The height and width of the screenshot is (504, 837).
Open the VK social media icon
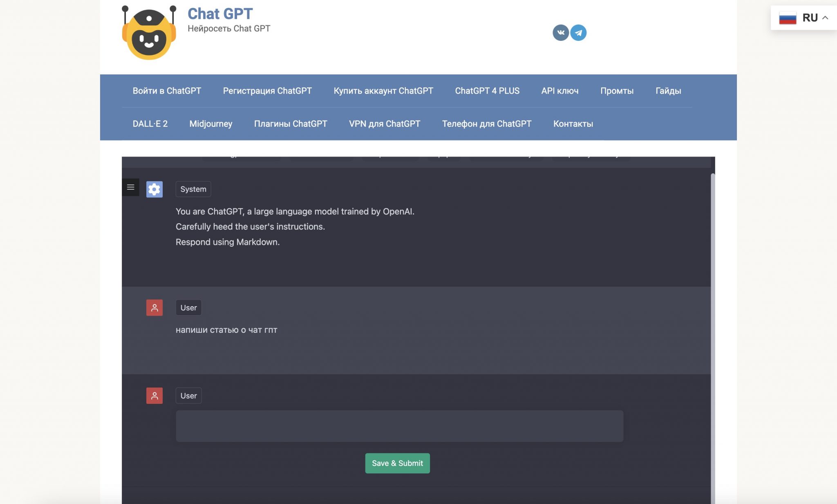click(560, 33)
